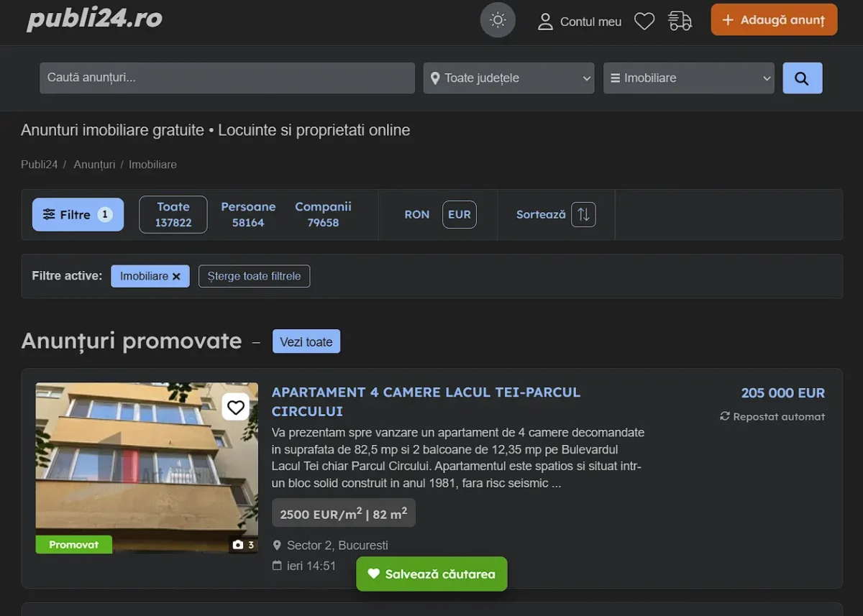
Task: Switch currency to RON
Action: coord(417,214)
